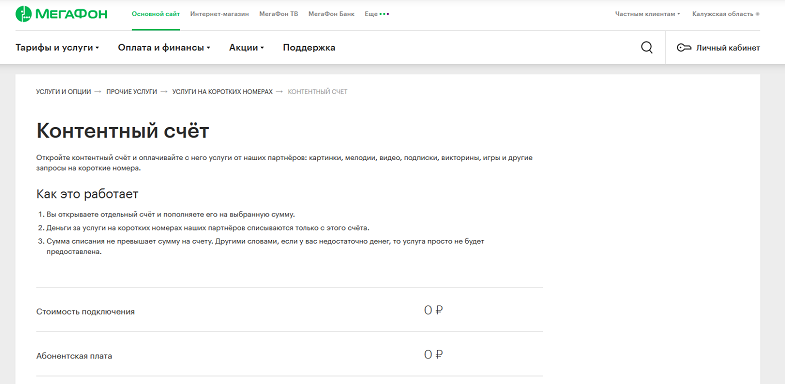Open the МегаФон ТВ tab

278,14
